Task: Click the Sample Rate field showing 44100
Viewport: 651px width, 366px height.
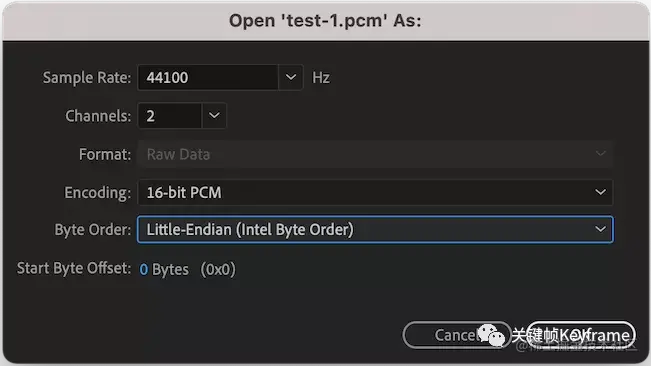Action: point(208,78)
